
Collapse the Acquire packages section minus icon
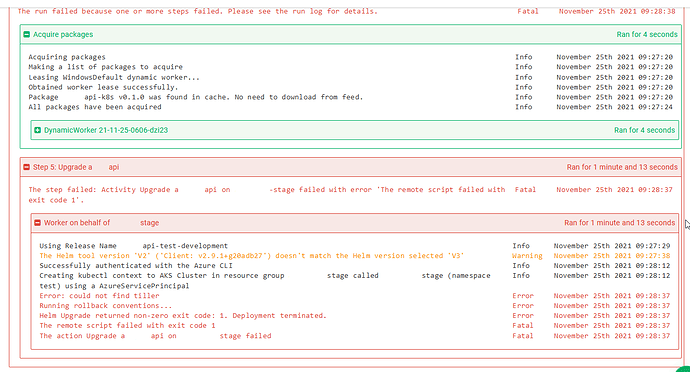click(x=26, y=34)
